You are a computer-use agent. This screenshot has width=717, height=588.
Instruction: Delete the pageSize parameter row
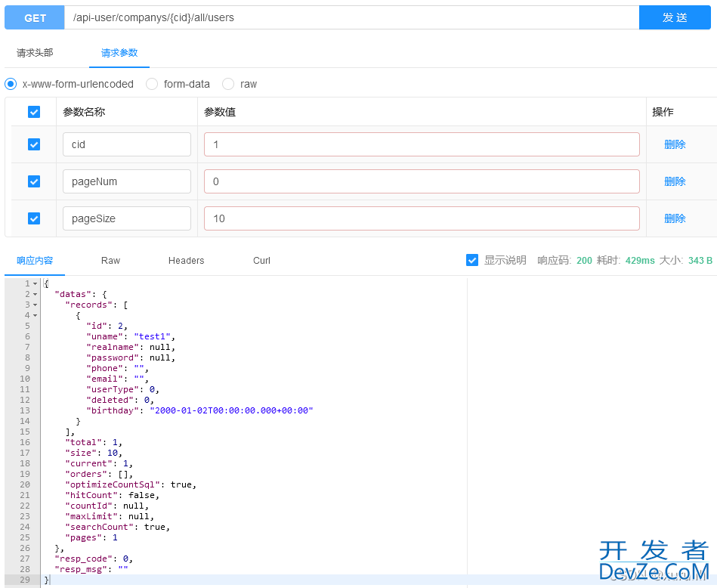tap(675, 218)
